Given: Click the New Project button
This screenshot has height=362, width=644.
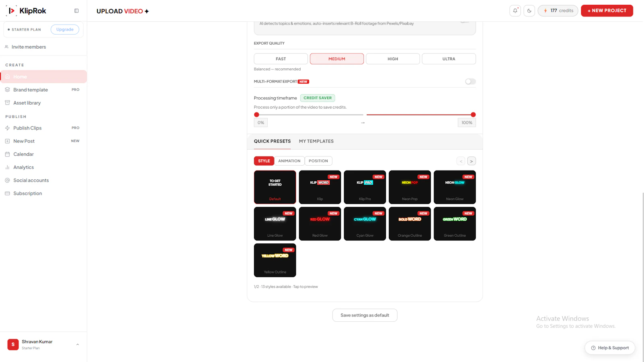Looking at the screenshot, I should point(607,11).
